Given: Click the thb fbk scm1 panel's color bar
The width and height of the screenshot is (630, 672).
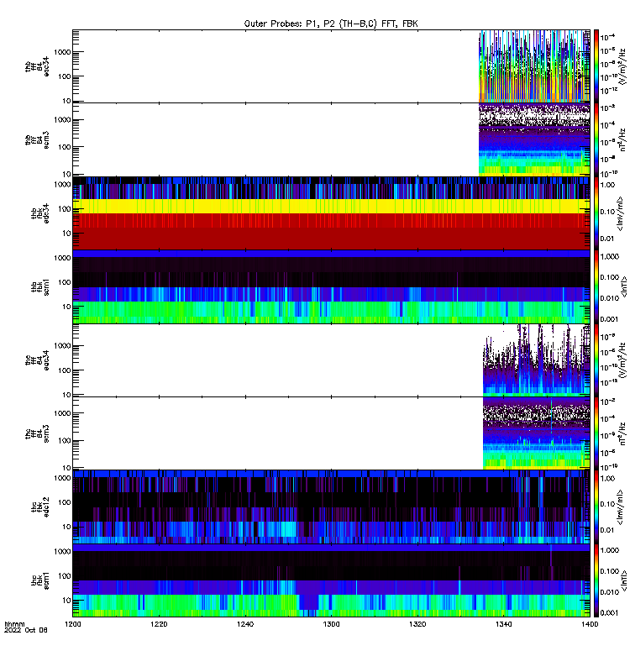Looking at the screenshot, I should pos(596,286).
